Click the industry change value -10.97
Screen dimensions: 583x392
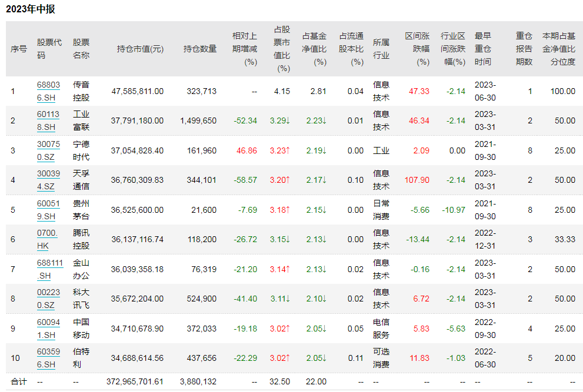point(454,210)
